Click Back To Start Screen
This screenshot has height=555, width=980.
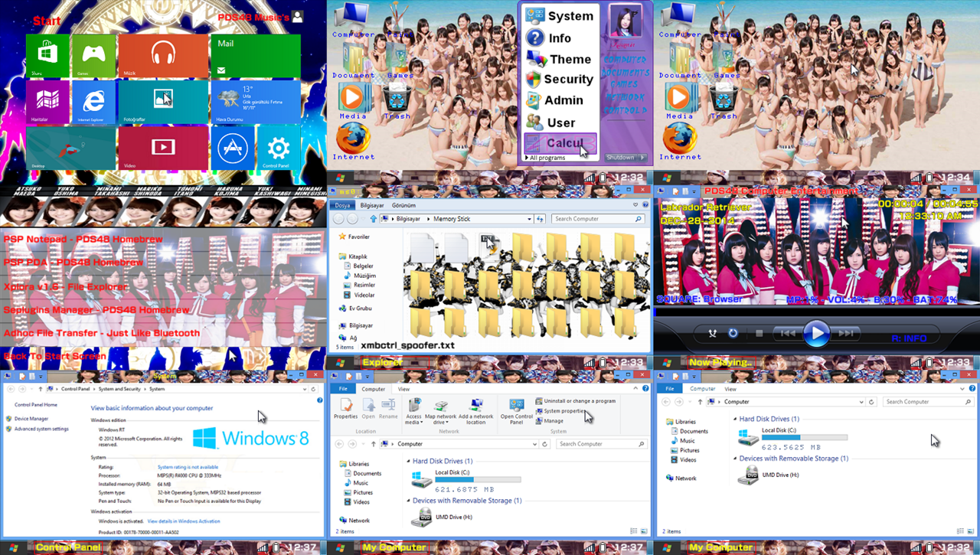54,356
